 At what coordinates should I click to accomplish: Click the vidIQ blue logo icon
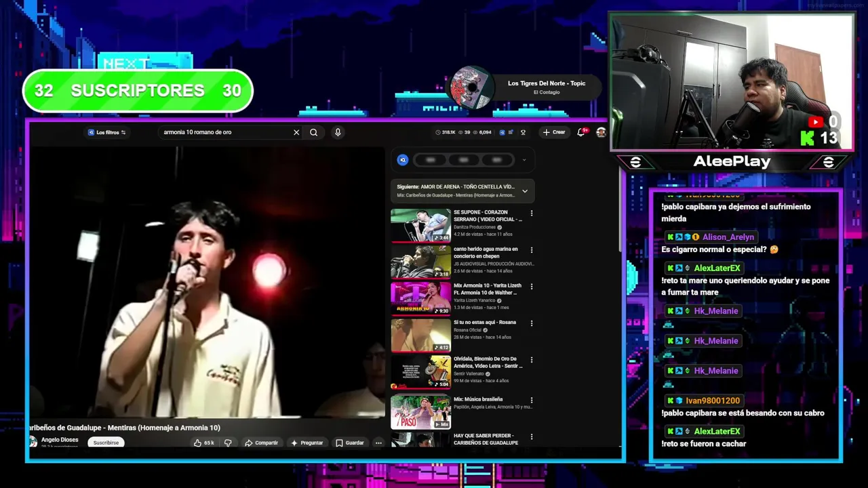pyautogui.click(x=403, y=160)
